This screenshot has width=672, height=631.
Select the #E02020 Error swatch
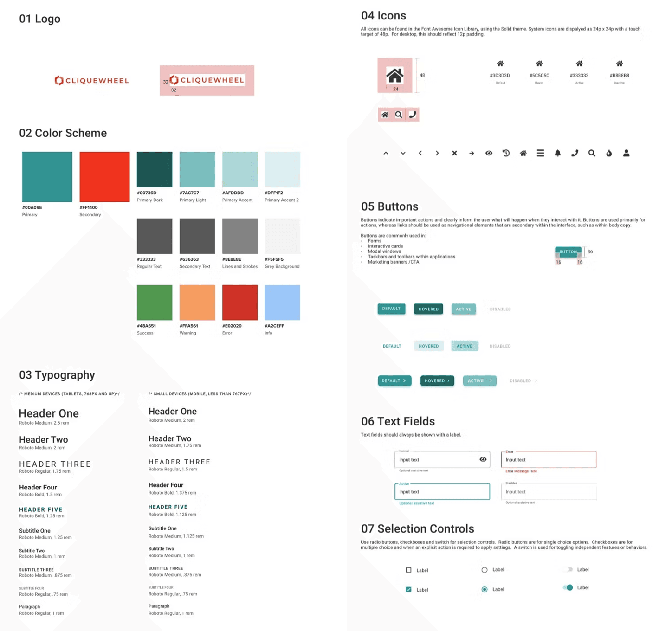tap(240, 303)
